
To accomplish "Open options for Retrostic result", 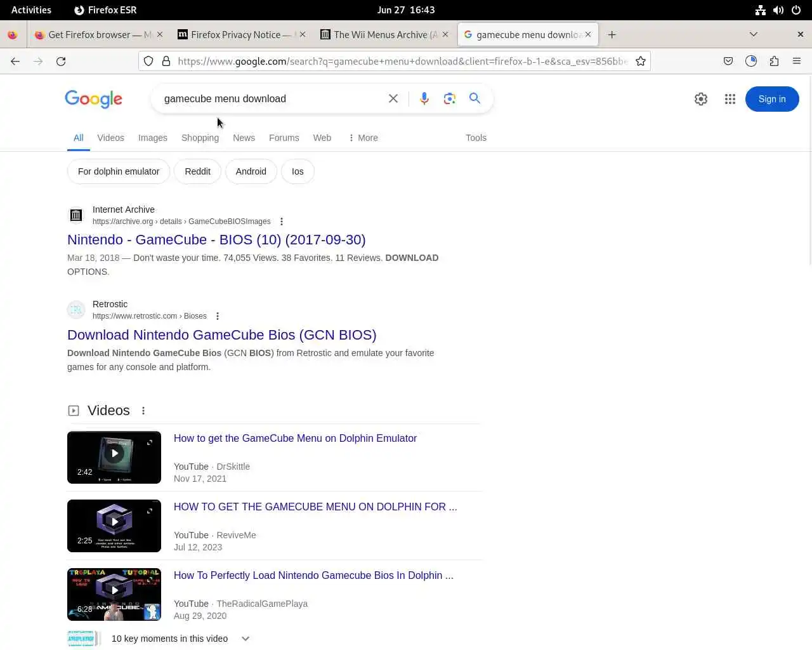I will pyautogui.click(x=218, y=316).
